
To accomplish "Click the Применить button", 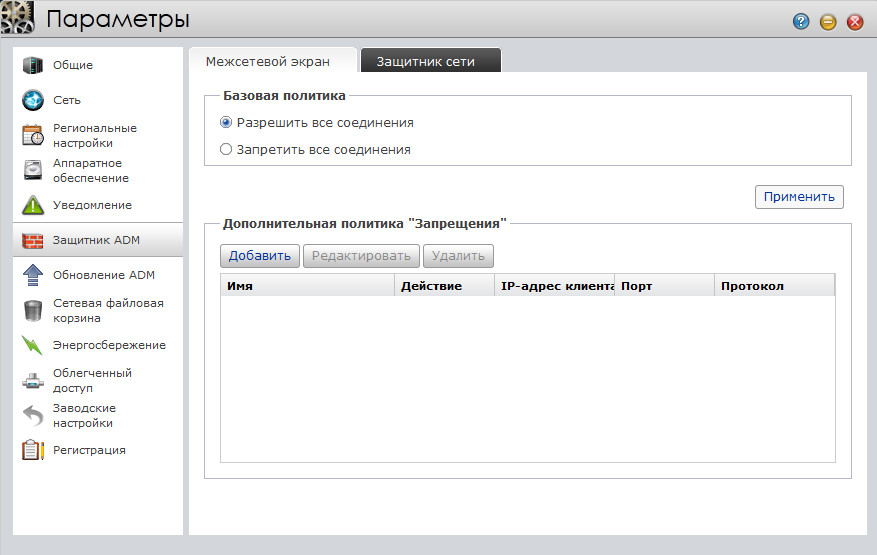I will click(799, 197).
